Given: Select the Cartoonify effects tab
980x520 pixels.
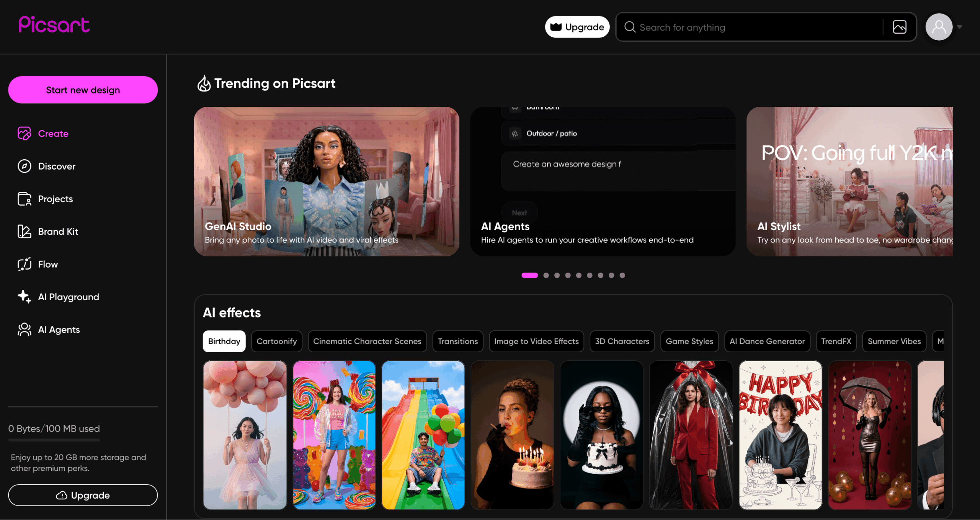Looking at the screenshot, I should pyautogui.click(x=276, y=341).
